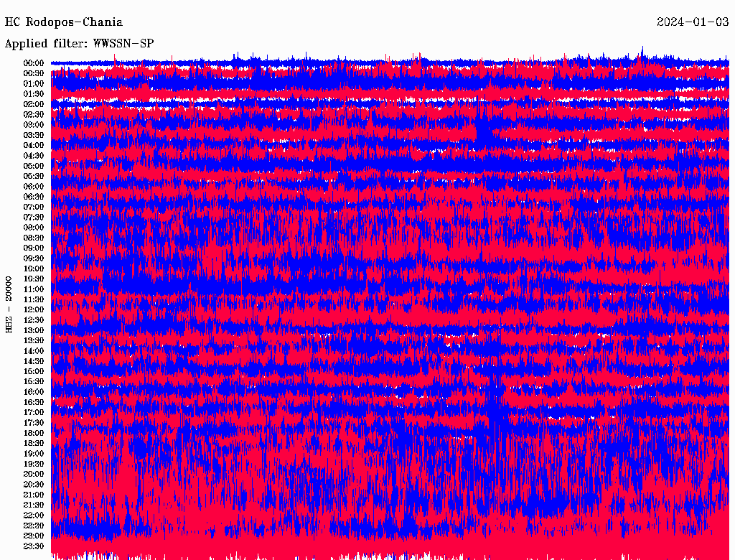The height and width of the screenshot is (560, 735).
Task: Select the 11:00 time label
Action: coord(34,289)
